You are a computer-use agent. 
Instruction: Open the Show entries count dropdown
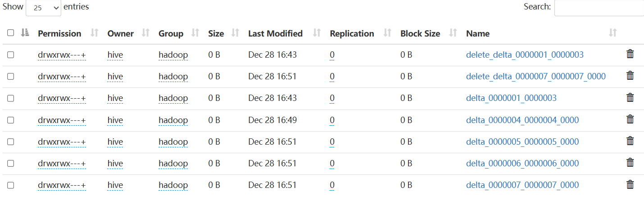(x=44, y=8)
